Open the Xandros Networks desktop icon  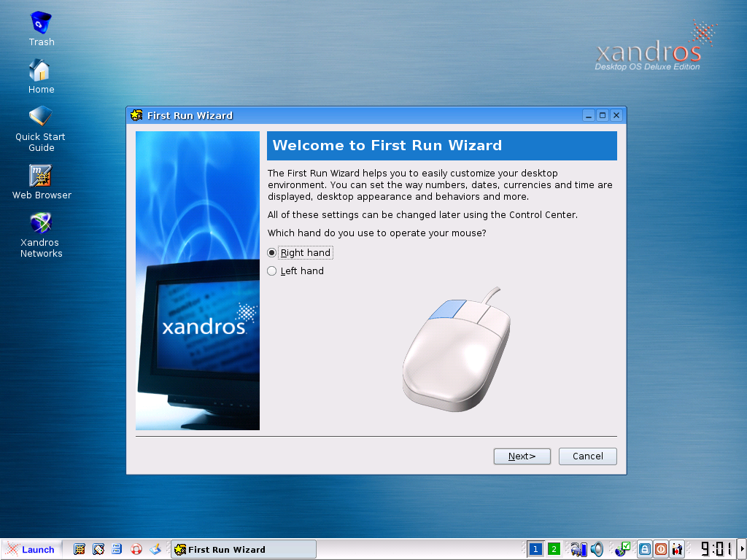point(41,235)
